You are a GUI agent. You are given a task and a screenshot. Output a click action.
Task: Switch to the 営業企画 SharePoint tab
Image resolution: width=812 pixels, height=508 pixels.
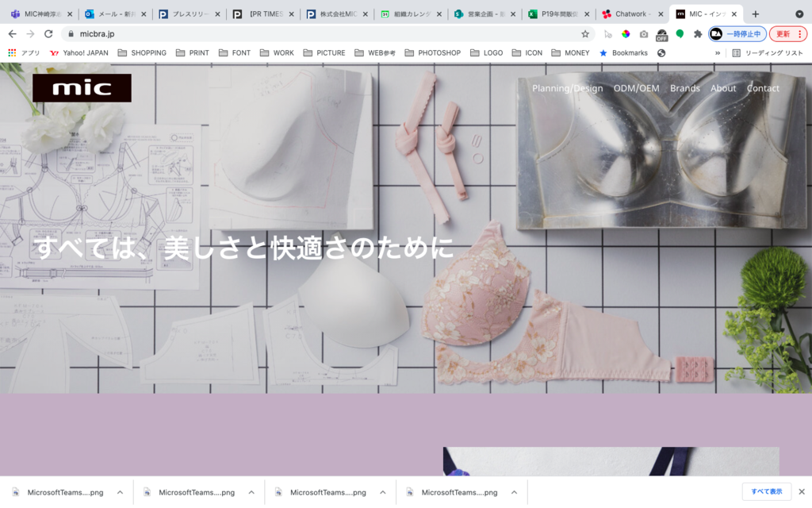485,14
